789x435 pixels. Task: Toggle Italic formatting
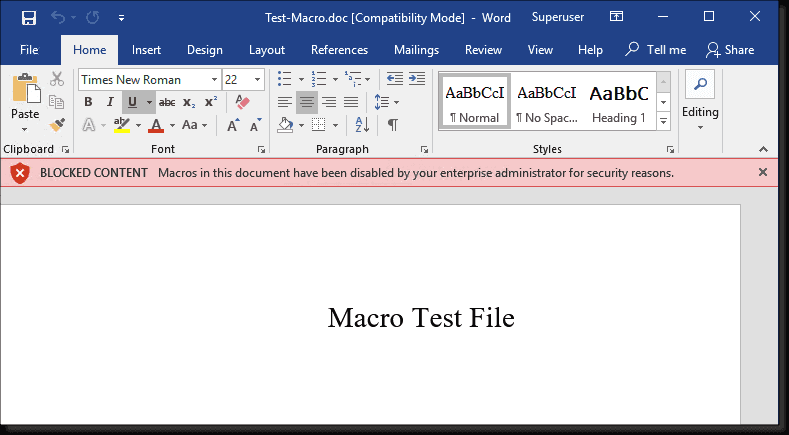coord(110,102)
